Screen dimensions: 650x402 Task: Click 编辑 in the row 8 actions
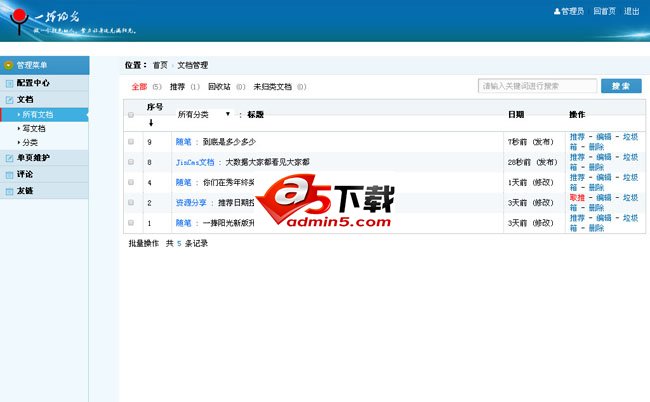pos(604,157)
